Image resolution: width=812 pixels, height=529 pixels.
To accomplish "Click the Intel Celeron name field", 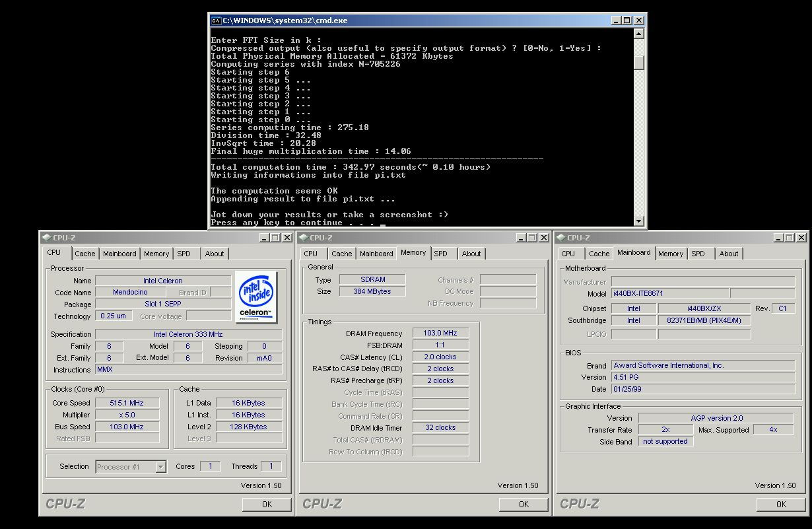I will 163,281.
